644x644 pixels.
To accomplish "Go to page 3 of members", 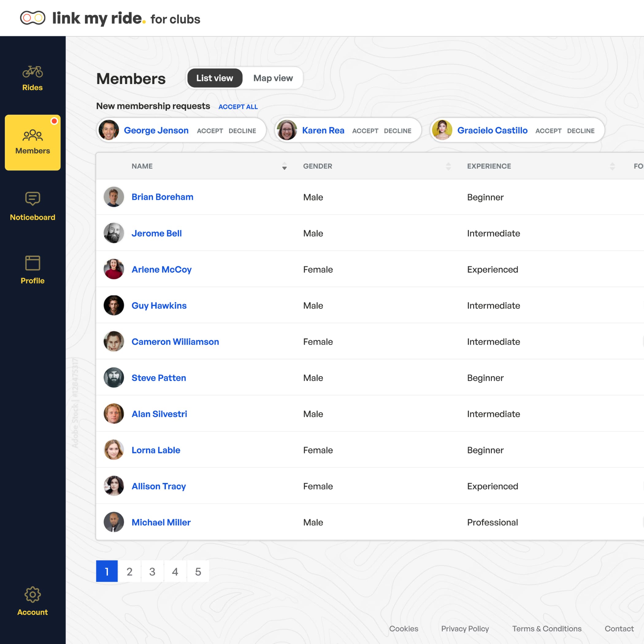I will coord(152,571).
